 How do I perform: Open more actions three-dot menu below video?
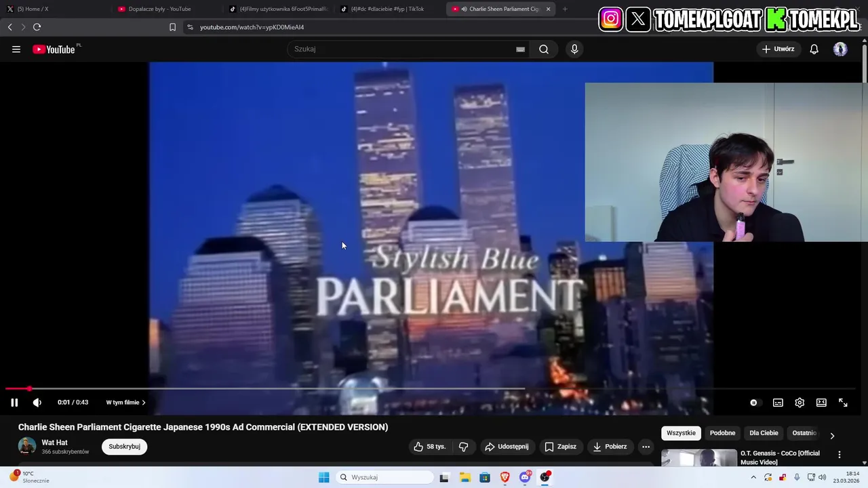[x=646, y=447]
